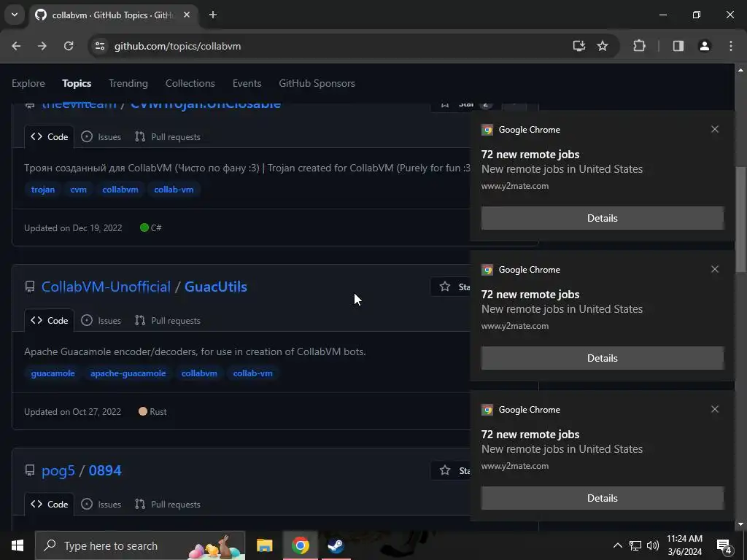Open the Collections navigation item
Screen dimensions: 747x560
coord(190,83)
